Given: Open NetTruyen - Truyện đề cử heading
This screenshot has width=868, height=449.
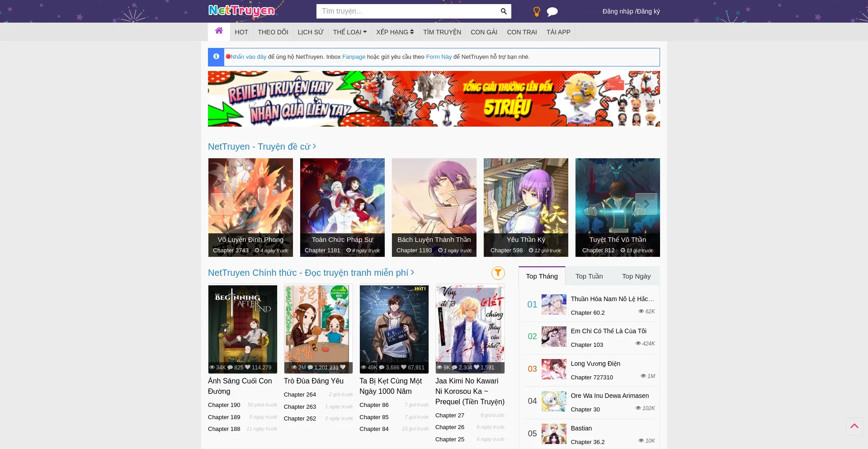Looking at the screenshot, I should click(262, 147).
